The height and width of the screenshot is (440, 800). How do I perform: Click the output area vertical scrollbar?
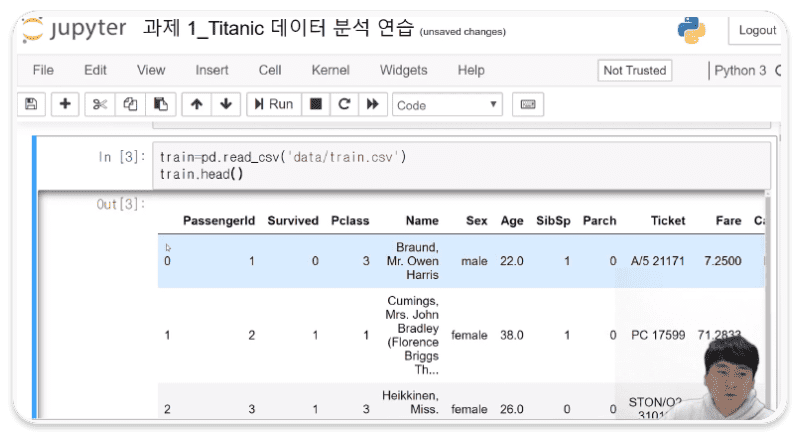click(x=767, y=305)
